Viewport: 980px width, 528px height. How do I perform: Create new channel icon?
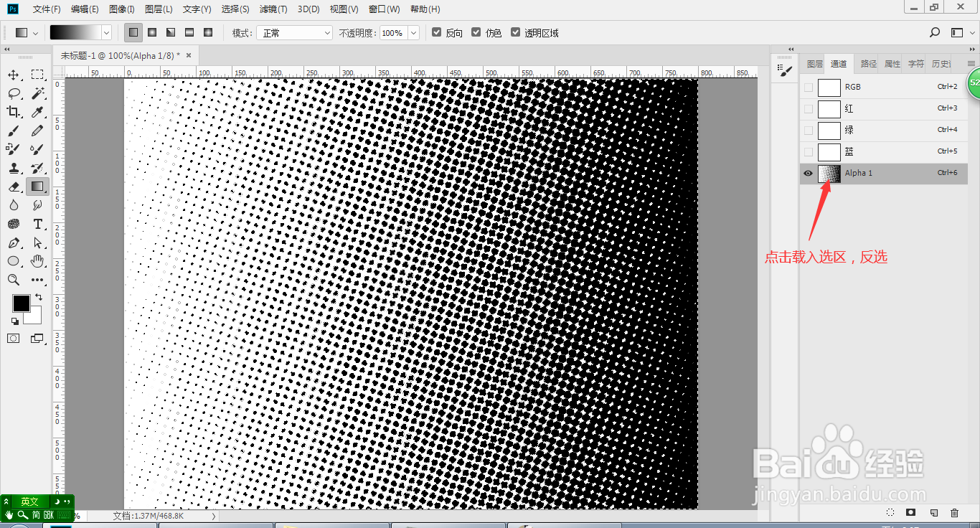tap(933, 513)
